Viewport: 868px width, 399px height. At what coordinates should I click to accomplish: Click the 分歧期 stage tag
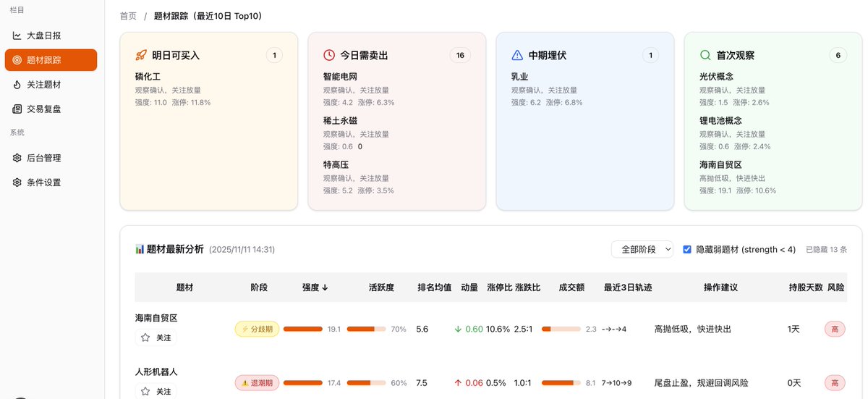click(257, 329)
